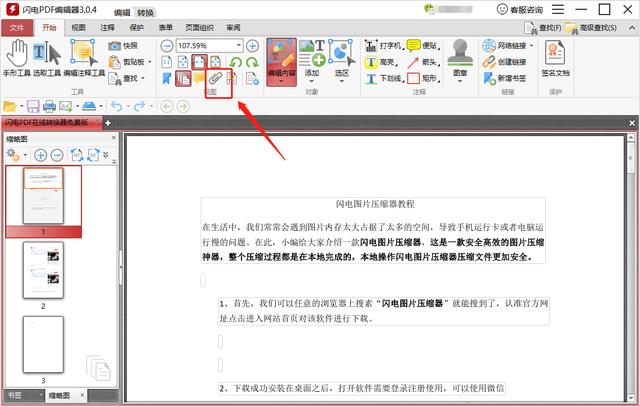
Task: Rotate page clockwise with green arrow
Action: pyautogui.click(x=252, y=62)
